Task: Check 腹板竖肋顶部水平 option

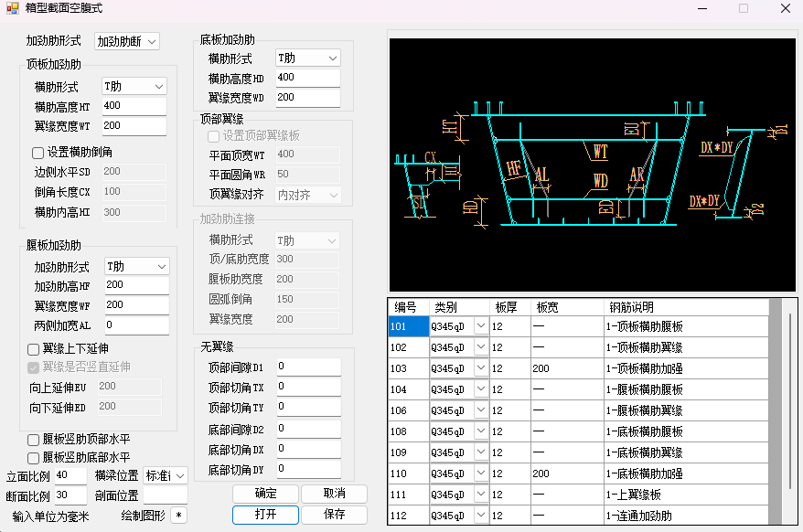Action: click(33, 440)
